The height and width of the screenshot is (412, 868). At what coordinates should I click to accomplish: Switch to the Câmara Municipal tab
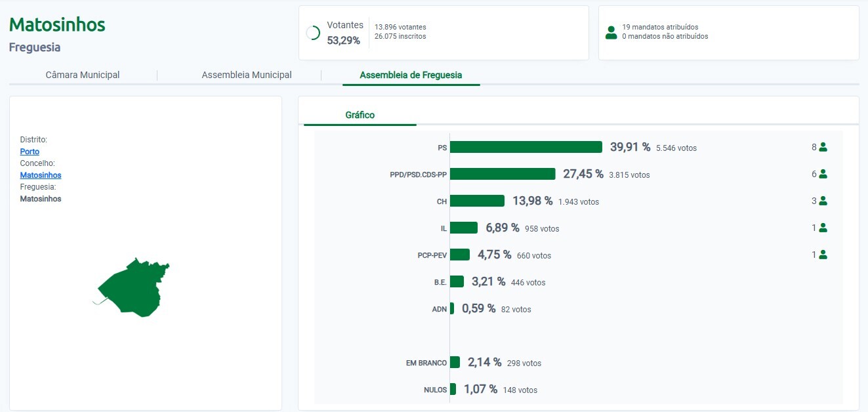pos(83,75)
